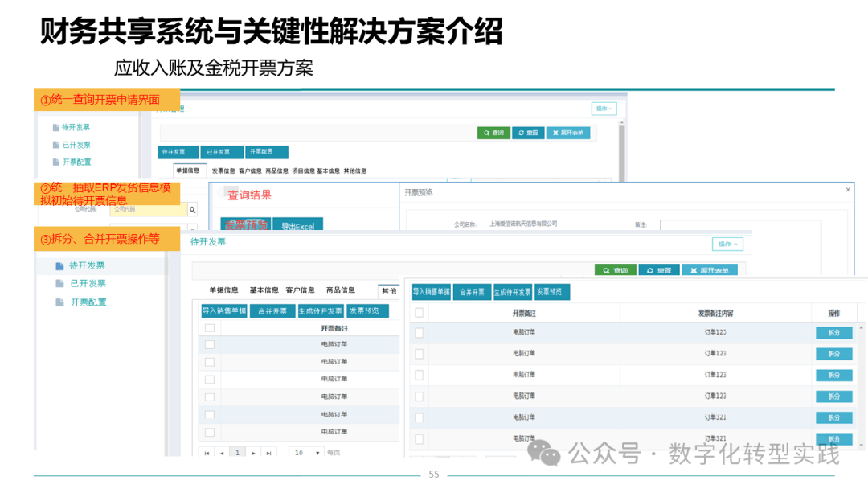The image size is (868, 489).
Task: Click the 备注 input field in 开票预览
Action: 740,225
